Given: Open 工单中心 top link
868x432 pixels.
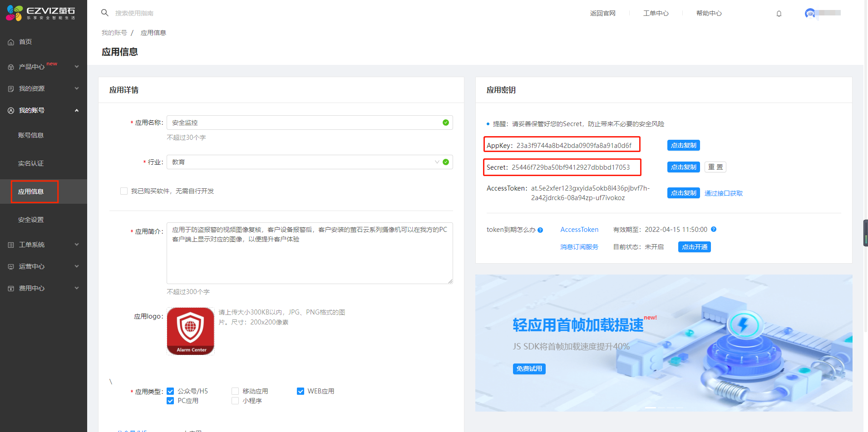Looking at the screenshot, I should (x=656, y=13).
